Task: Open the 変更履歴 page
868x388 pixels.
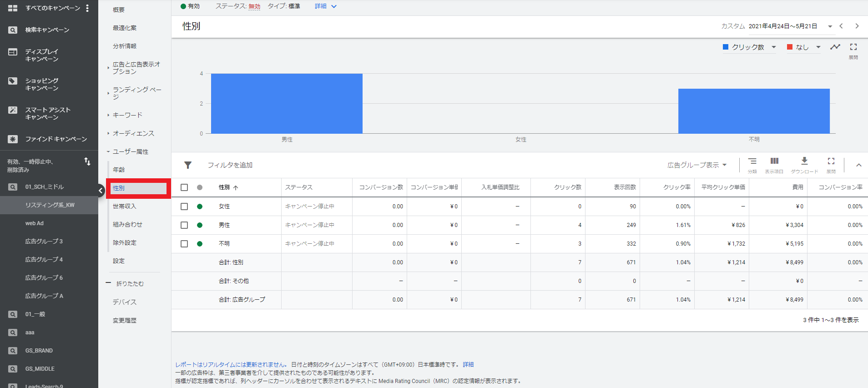Action: pos(125,321)
